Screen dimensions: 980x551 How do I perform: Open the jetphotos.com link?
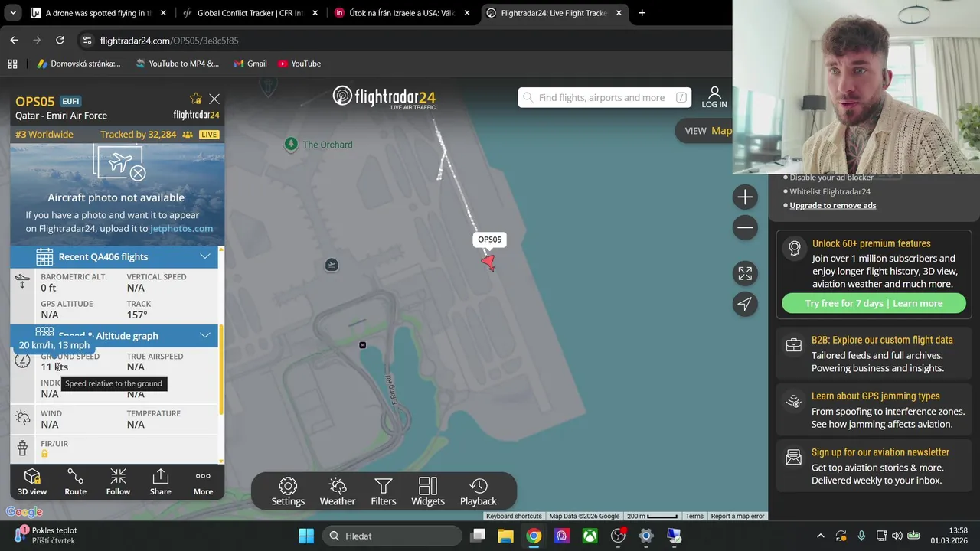[x=181, y=228]
